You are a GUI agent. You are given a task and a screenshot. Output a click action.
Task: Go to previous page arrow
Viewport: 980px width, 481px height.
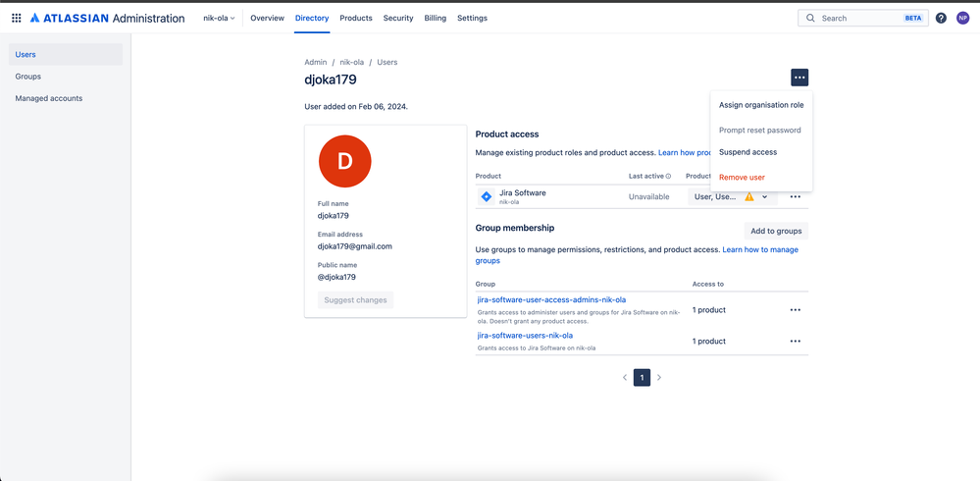(x=624, y=377)
